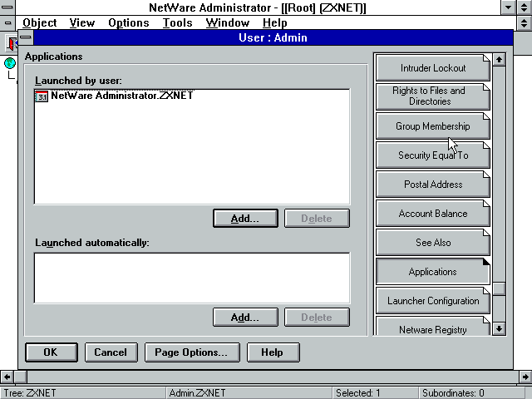Click the horizontal scrollbar right arrow

point(525,377)
